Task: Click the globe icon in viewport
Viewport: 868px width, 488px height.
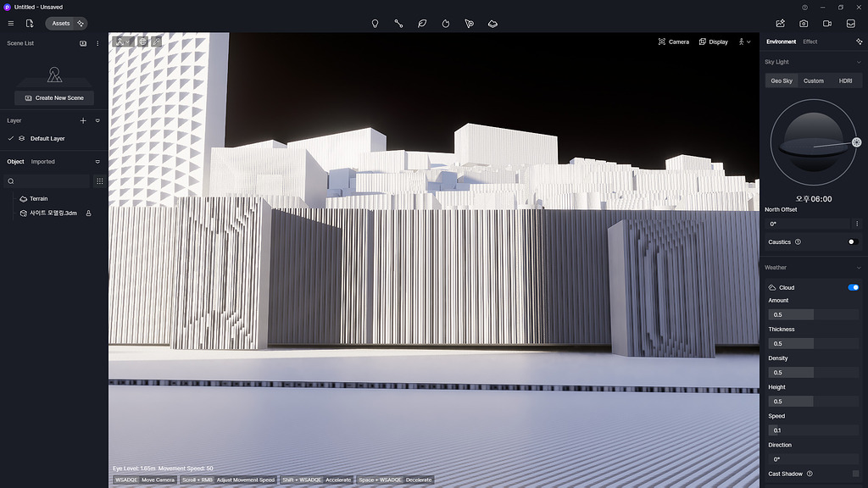Action: 142,42
